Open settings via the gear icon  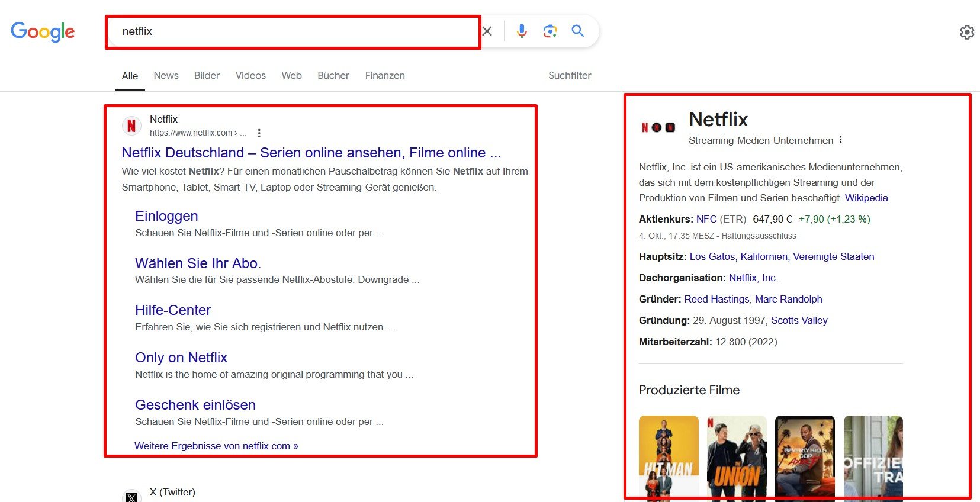point(967,32)
